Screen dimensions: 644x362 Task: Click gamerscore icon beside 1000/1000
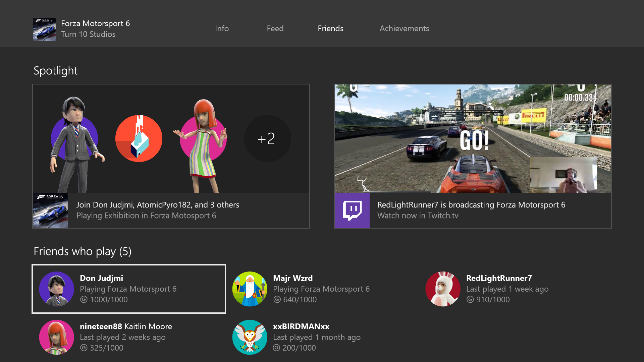pos(84,300)
